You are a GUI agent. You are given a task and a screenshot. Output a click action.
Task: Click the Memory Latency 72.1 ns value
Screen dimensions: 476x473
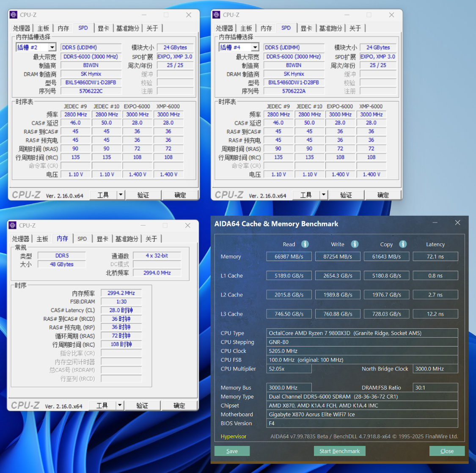point(435,256)
